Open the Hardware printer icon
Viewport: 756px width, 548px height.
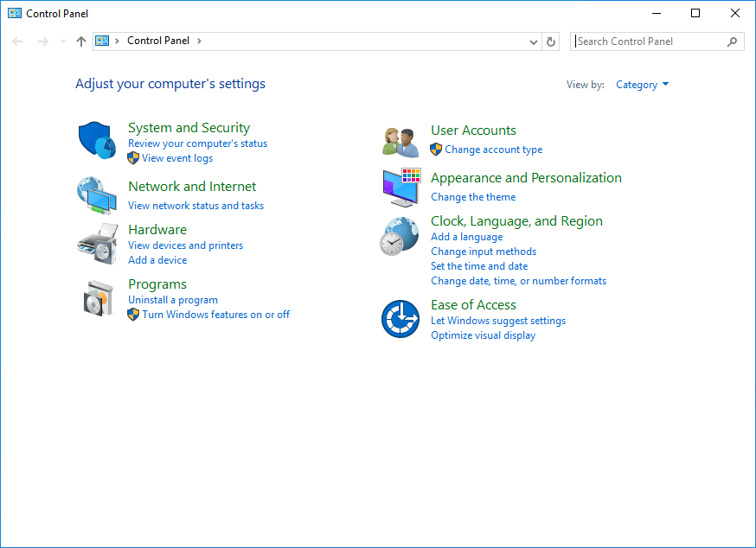click(x=96, y=244)
